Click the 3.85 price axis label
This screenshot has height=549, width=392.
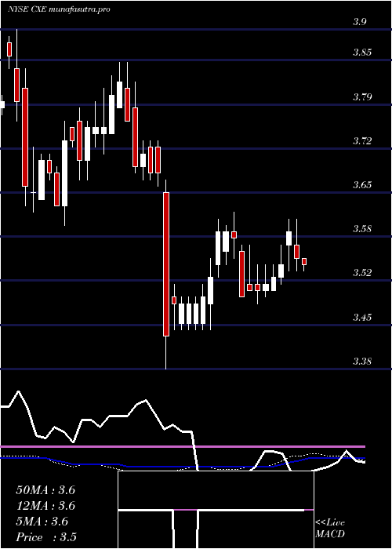tap(362, 53)
